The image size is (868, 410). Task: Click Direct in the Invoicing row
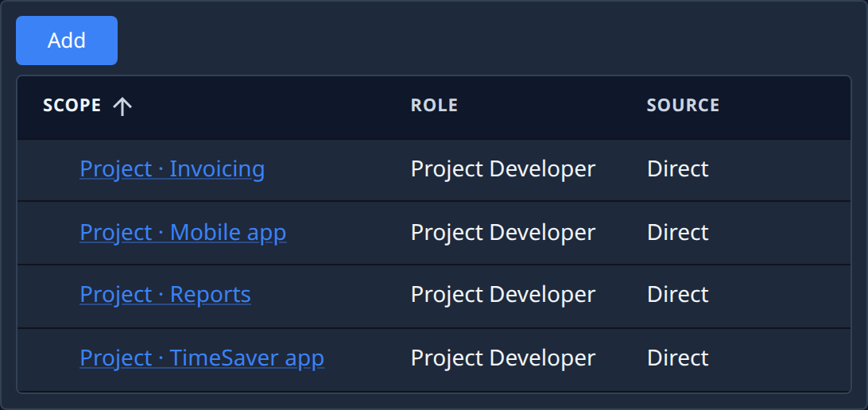point(677,169)
